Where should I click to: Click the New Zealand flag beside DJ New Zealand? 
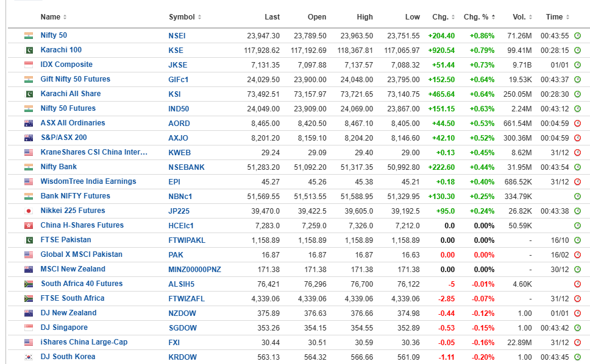pos(29,313)
